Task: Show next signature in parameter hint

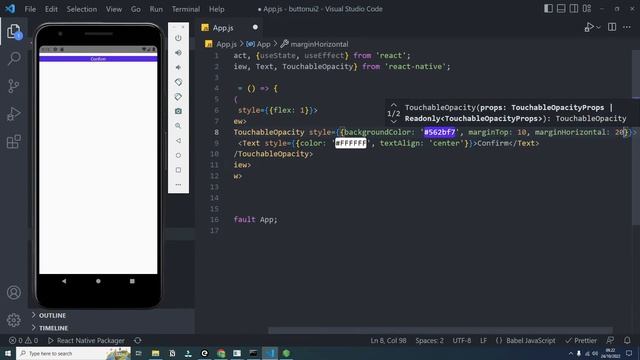Action: (393, 121)
